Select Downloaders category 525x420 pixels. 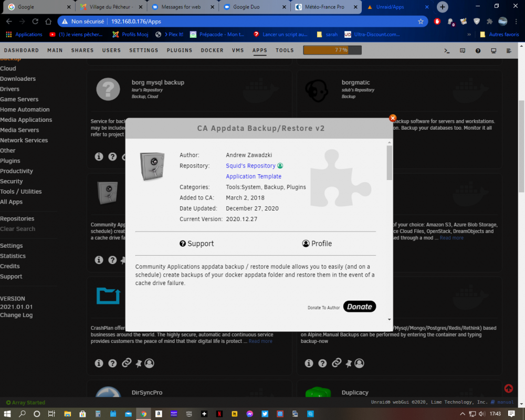(x=18, y=79)
